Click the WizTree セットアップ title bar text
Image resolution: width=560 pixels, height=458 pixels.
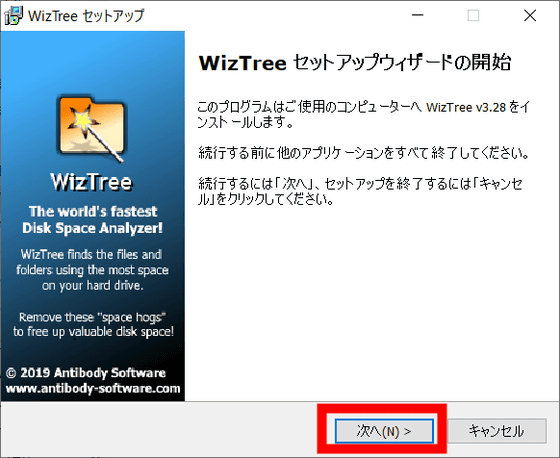tap(86, 16)
